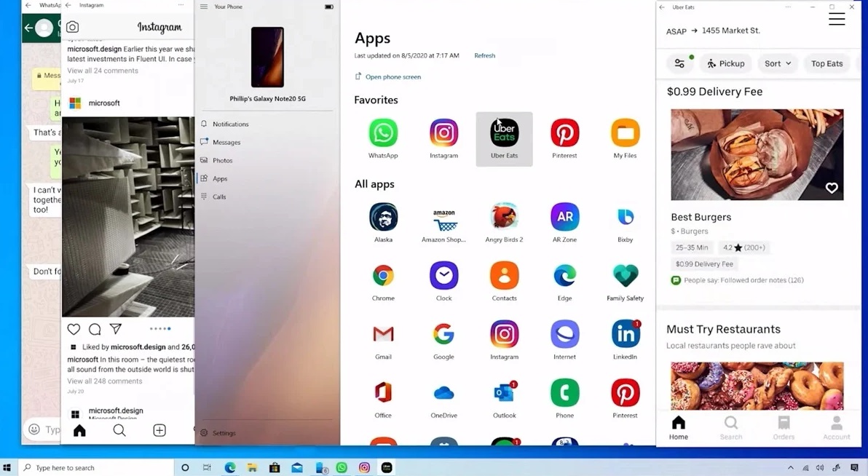Open Instagram in All apps list
Image resolution: width=868 pixels, height=476 pixels.
point(505,334)
